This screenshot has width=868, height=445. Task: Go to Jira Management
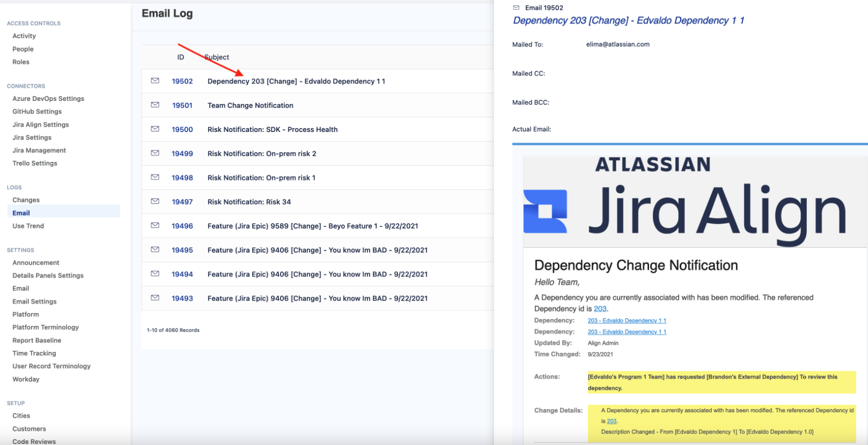39,151
